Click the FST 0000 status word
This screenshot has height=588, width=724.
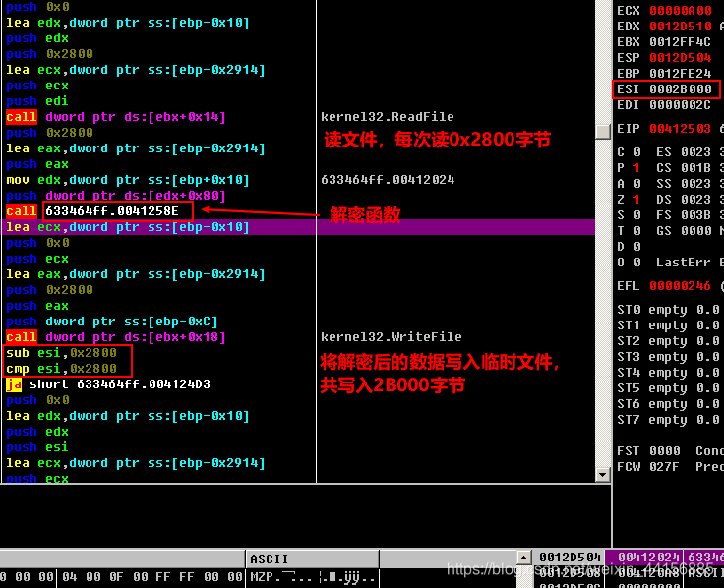(x=648, y=450)
